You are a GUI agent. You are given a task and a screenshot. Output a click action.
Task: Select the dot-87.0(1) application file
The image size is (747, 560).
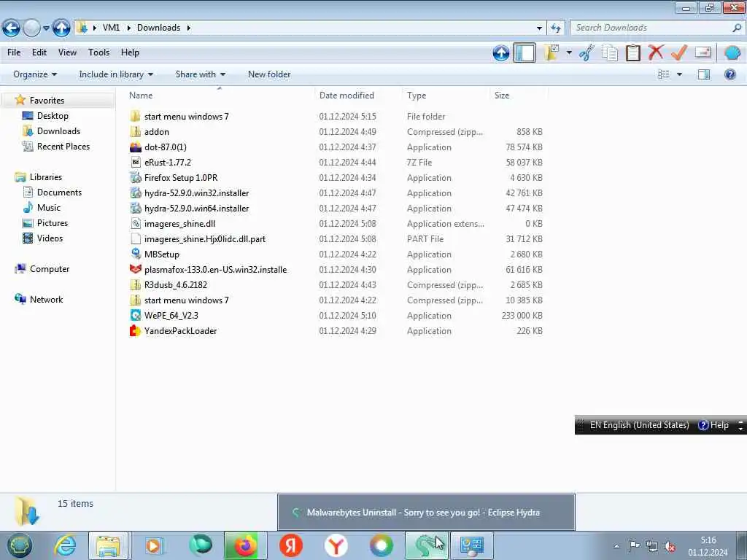pos(166,147)
